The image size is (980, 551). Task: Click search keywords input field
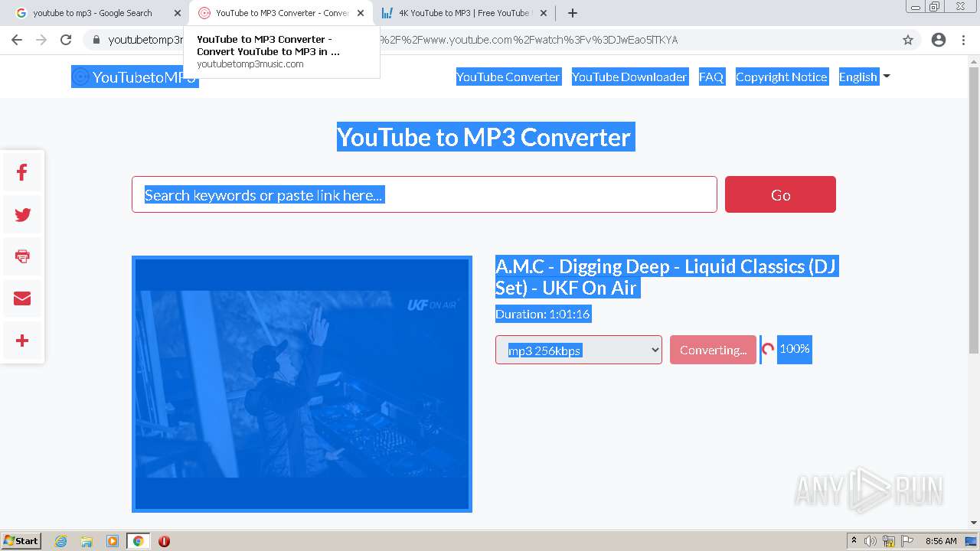(x=424, y=194)
